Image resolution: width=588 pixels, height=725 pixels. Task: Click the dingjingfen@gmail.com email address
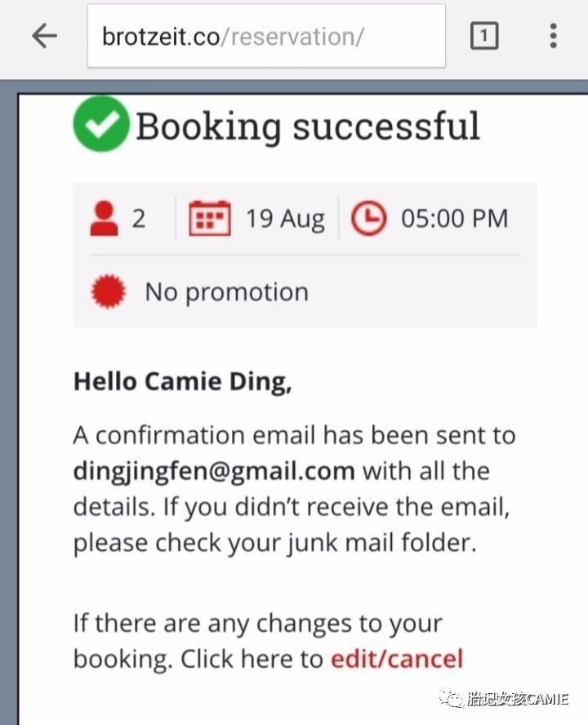coord(214,471)
